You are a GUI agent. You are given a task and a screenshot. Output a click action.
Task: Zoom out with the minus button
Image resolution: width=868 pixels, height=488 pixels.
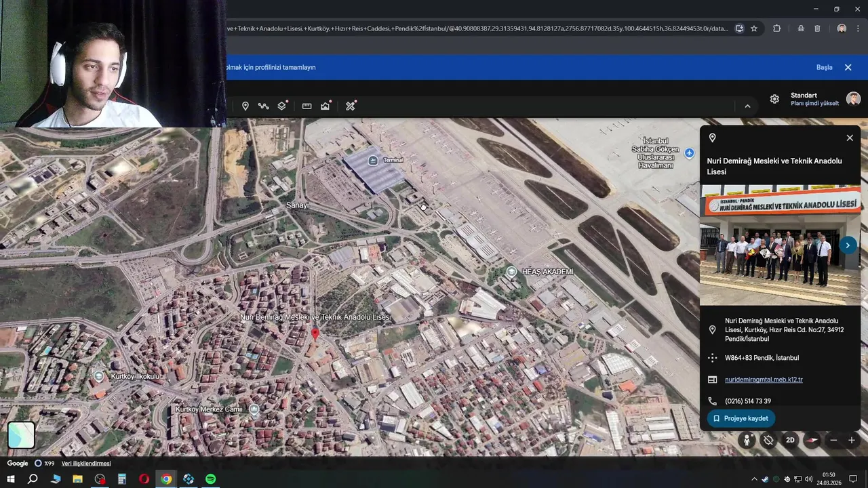(833, 440)
